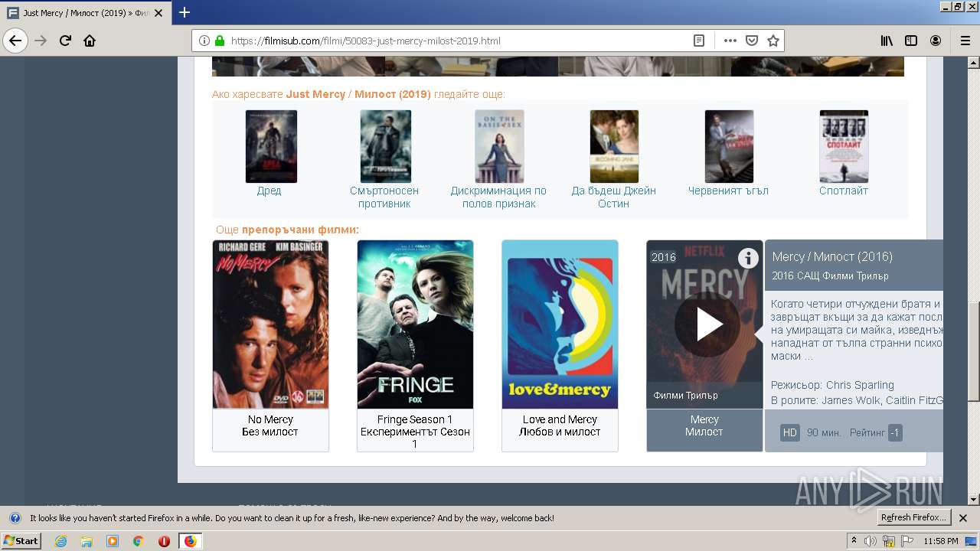Open the Спотлайт title link

point(844,191)
